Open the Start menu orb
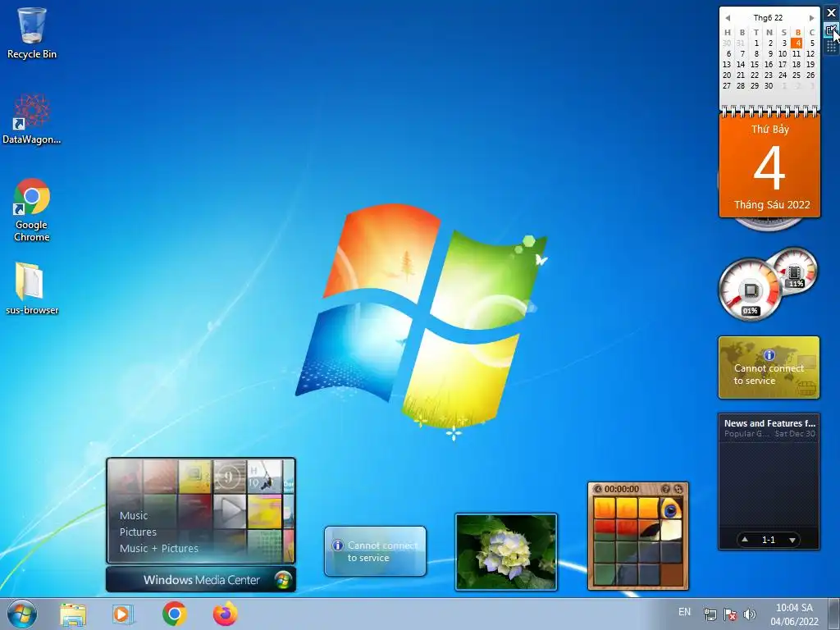 click(22, 614)
